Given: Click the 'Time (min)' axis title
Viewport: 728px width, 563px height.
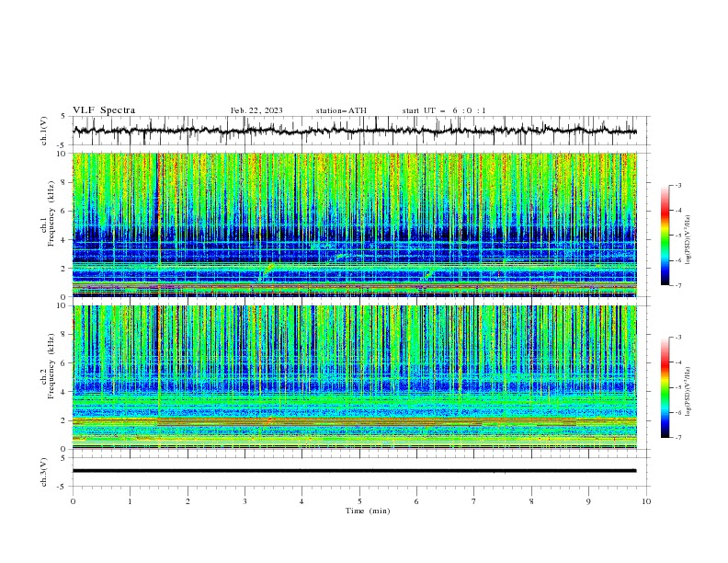Looking at the screenshot, I should coord(368,511).
